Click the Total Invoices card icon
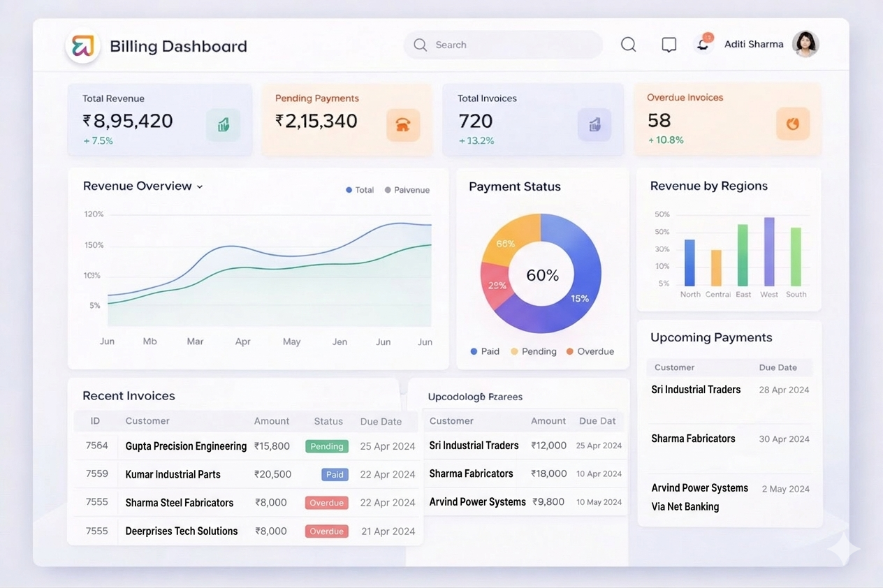Screen dimensions: 883x588 tap(594, 125)
